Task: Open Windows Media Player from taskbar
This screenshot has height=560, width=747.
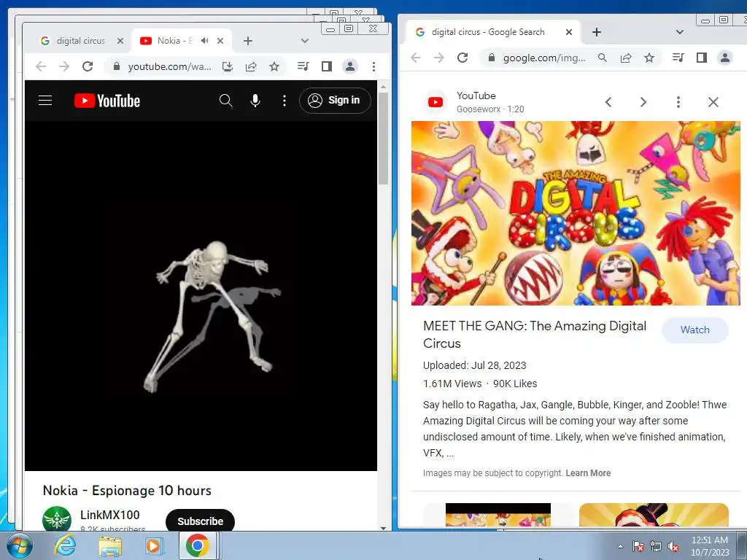Action: [x=153, y=545]
